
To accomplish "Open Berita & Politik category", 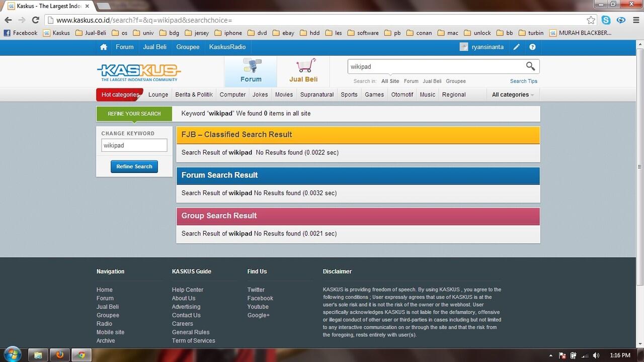I will 194,95.
